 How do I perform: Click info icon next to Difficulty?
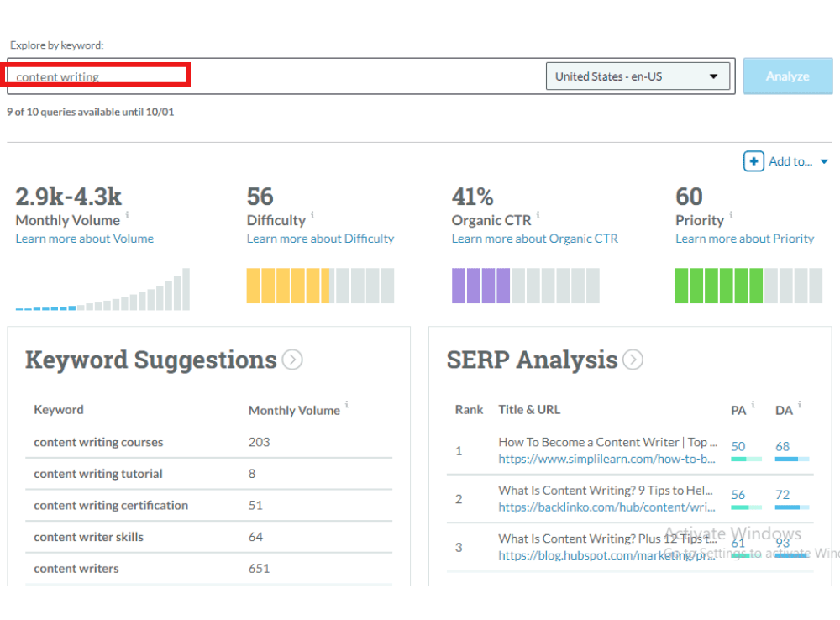(x=312, y=216)
